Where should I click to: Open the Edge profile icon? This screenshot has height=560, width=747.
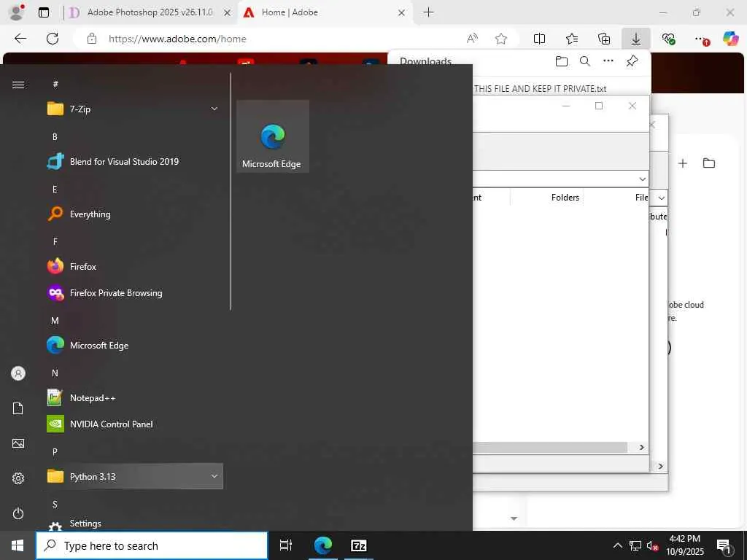18,12
